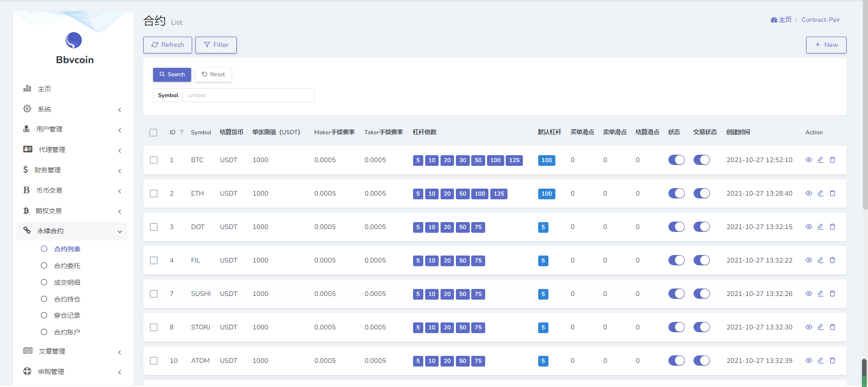View details of BTC contract row

809,160
